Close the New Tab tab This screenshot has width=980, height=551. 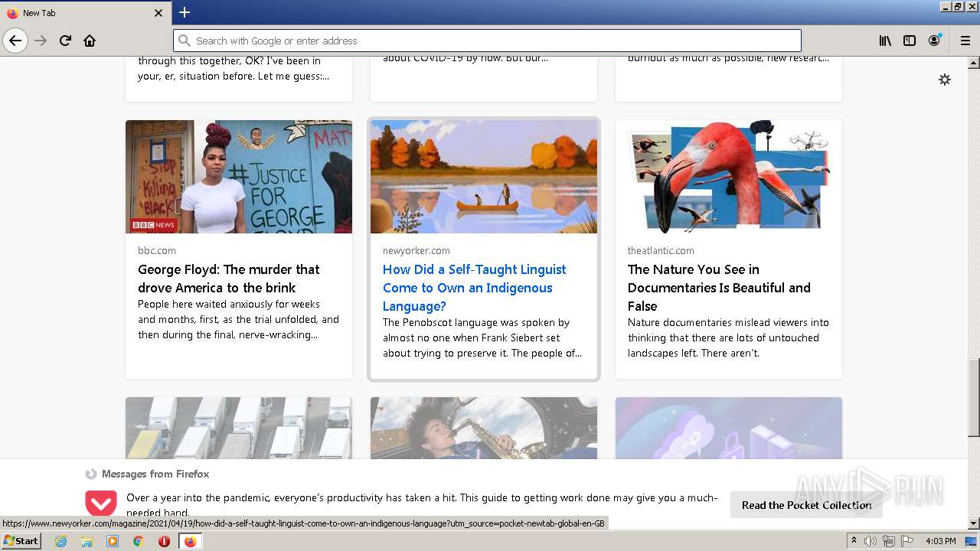(158, 13)
